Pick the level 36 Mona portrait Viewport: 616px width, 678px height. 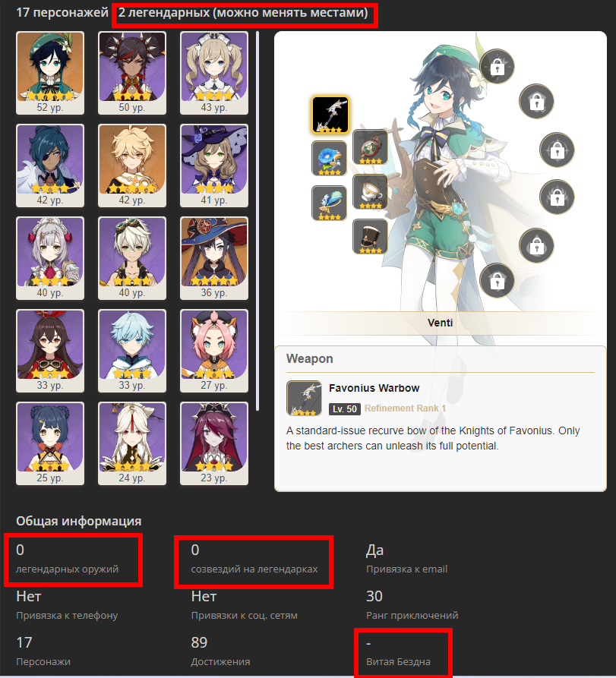coord(214,258)
